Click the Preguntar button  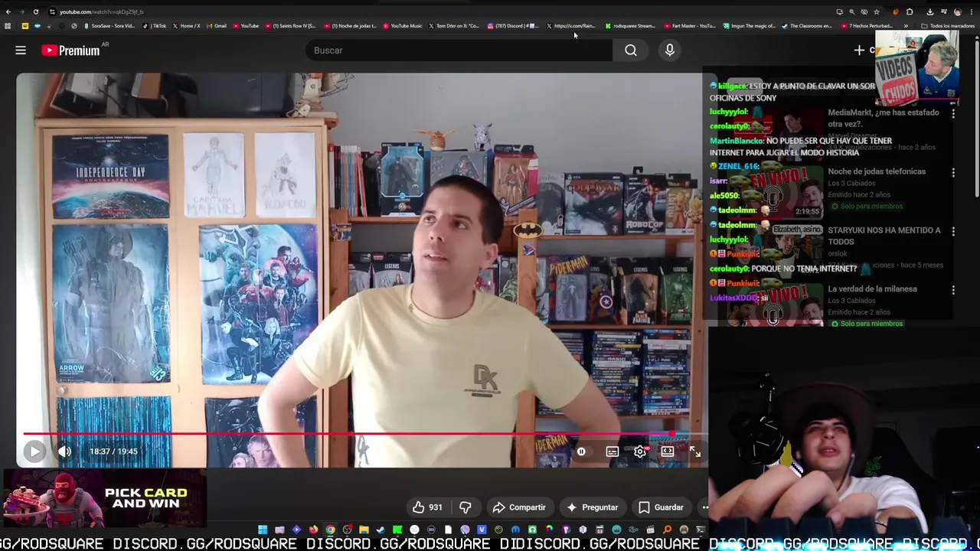(x=592, y=507)
